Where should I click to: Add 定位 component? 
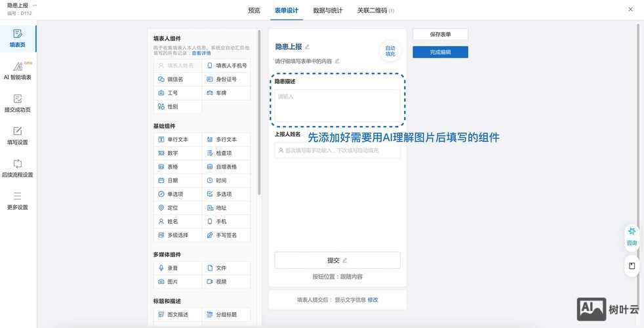tap(178, 208)
